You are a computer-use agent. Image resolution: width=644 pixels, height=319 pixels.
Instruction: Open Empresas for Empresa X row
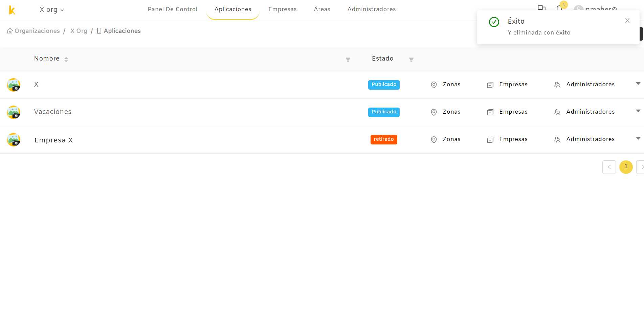coord(507,139)
